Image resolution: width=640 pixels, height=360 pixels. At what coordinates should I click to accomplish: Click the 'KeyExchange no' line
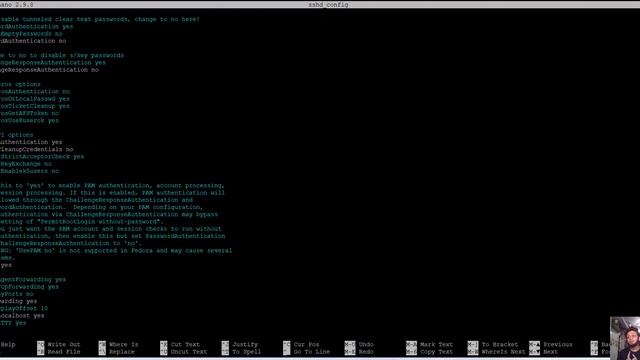[x=26, y=164]
